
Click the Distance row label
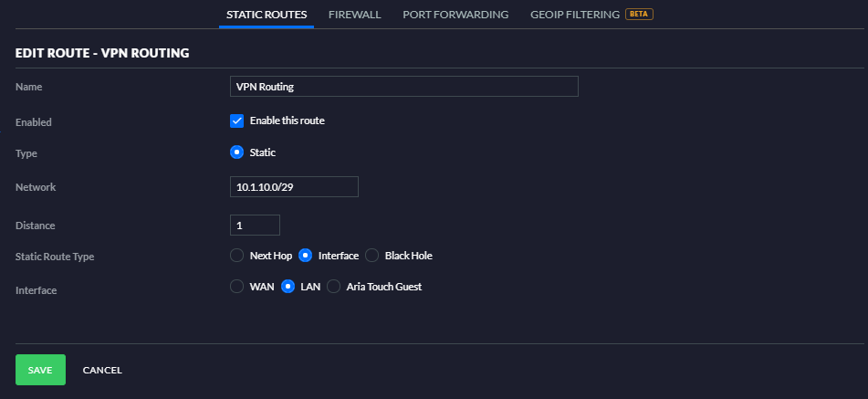(35, 226)
